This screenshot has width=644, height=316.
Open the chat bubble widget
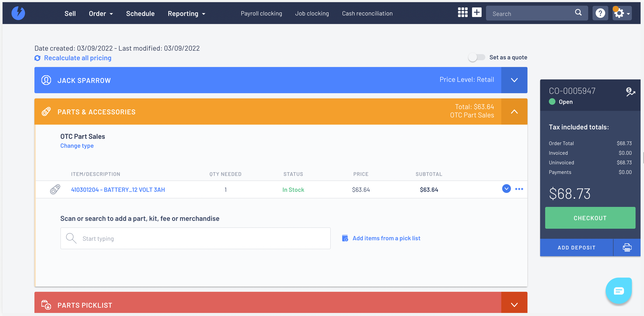tap(619, 291)
